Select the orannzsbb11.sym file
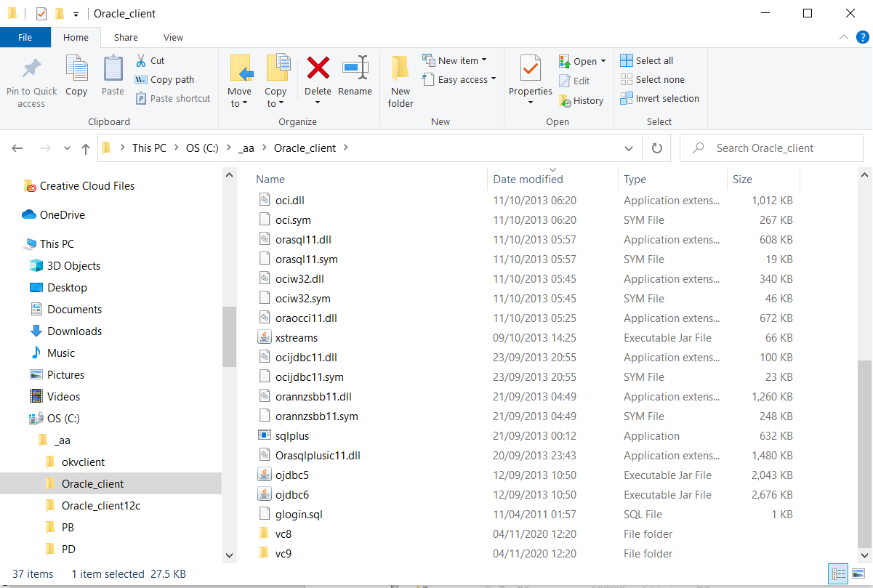873x588 pixels. click(x=317, y=416)
